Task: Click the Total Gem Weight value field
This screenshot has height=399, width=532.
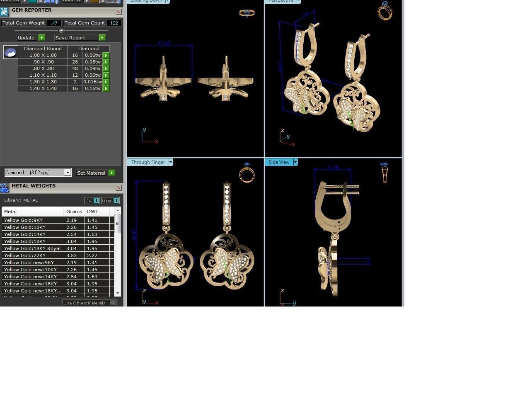Action: coord(54,23)
